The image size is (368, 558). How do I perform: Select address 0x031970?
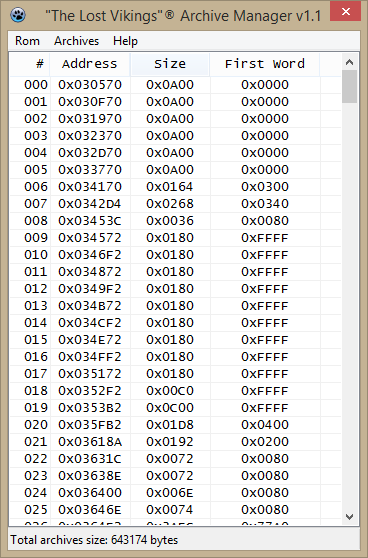click(x=90, y=119)
